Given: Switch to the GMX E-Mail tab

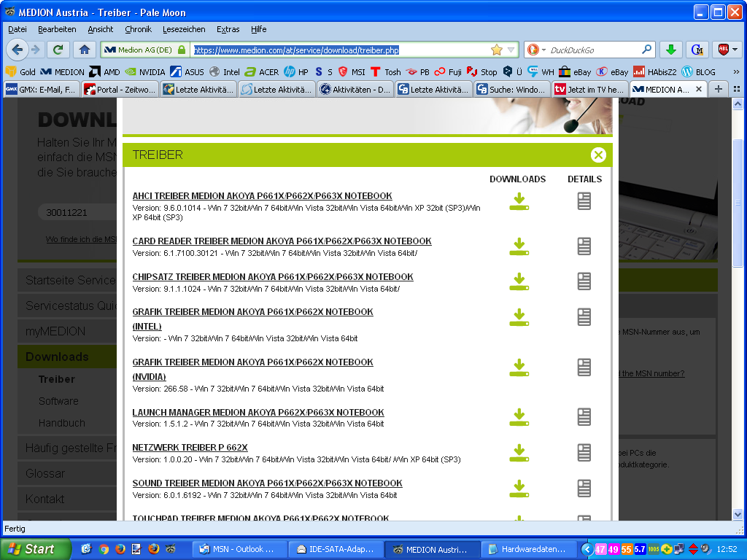Looking at the screenshot, I should pos(42,89).
